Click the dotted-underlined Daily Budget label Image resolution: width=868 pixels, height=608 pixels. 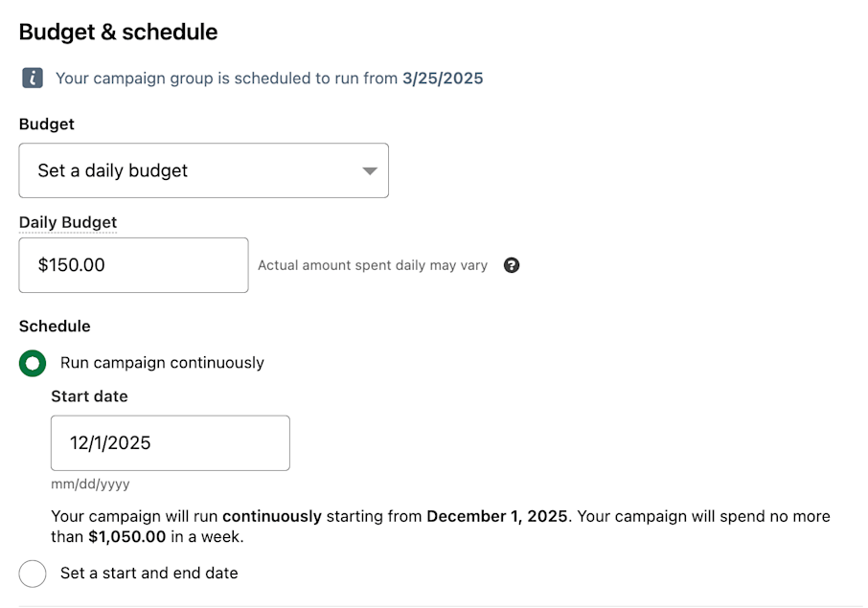click(68, 222)
